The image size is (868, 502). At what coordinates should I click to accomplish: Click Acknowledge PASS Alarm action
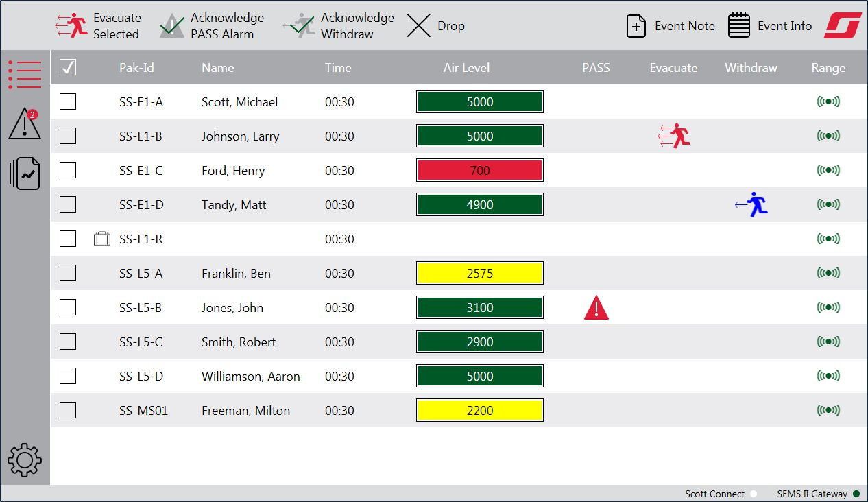click(x=211, y=25)
